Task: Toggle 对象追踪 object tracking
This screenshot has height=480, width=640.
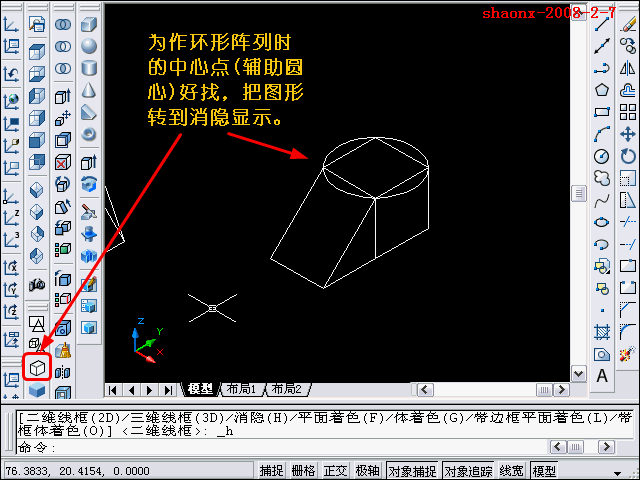Action: 468,471
